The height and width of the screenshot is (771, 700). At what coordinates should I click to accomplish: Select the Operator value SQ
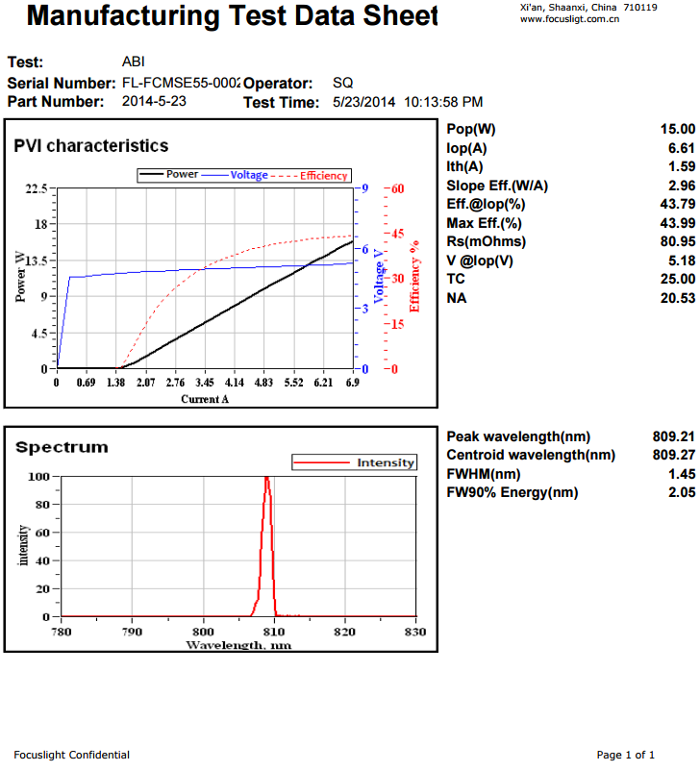343,83
